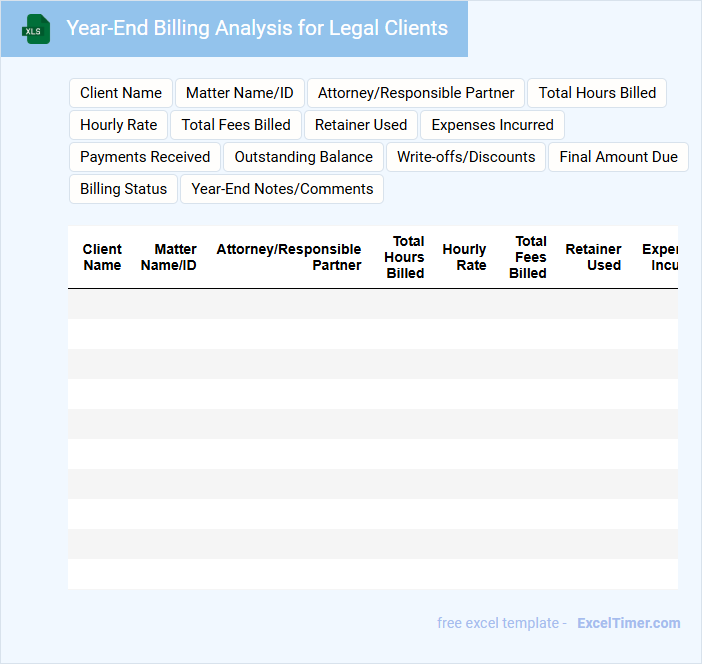The image size is (702, 664).
Task: Open the ExcelTimer.com link
Action: pos(628,623)
